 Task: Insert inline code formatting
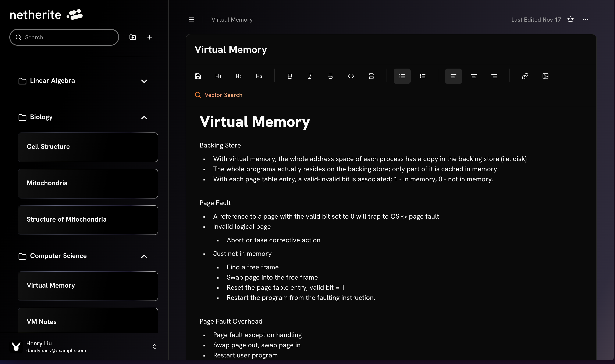[351, 76]
